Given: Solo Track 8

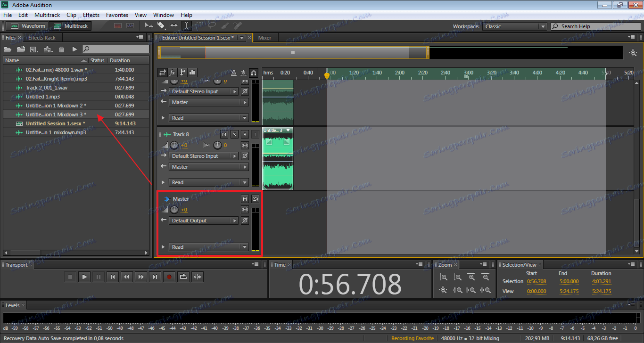Looking at the screenshot, I should 234,135.
